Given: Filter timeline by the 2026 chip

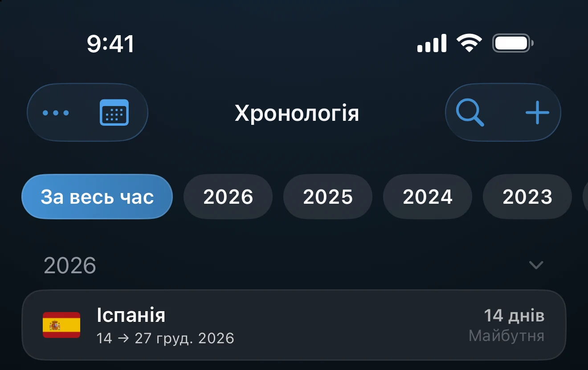Looking at the screenshot, I should (228, 197).
